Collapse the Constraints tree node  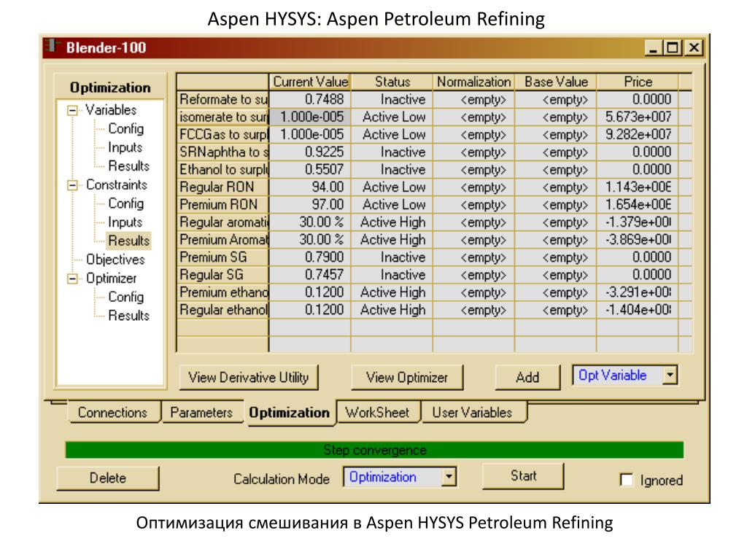click(x=72, y=185)
